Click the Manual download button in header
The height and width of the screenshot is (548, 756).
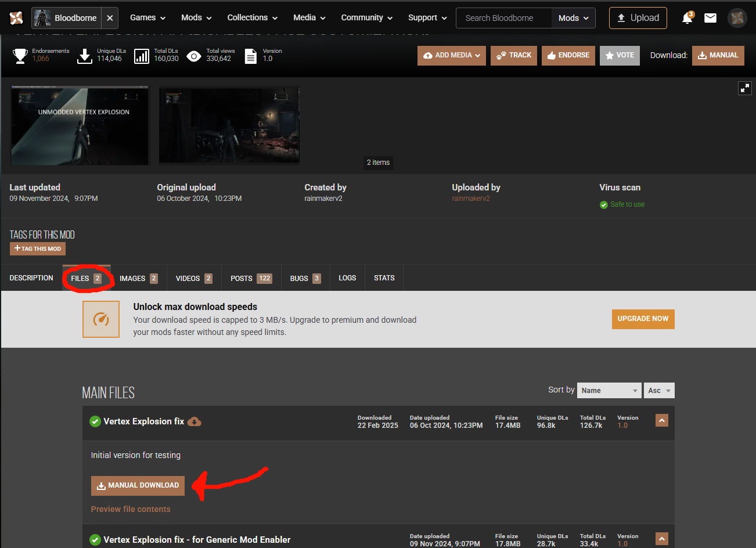pyautogui.click(x=718, y=56)
